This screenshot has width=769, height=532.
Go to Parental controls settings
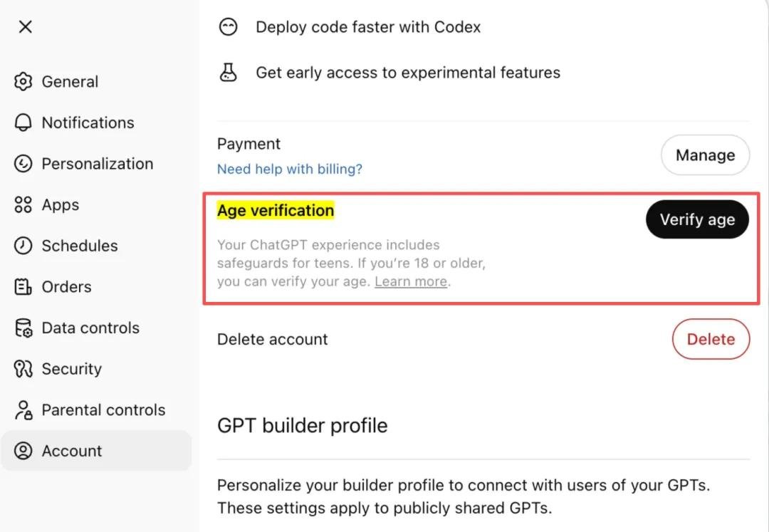click(x=103, y=410)
